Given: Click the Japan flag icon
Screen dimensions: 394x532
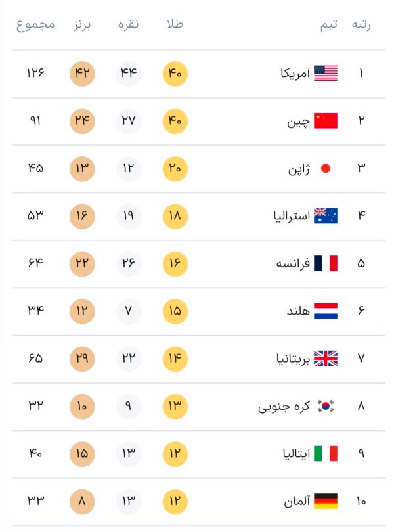Looking at the screenshot, I should tap(326, 169).
